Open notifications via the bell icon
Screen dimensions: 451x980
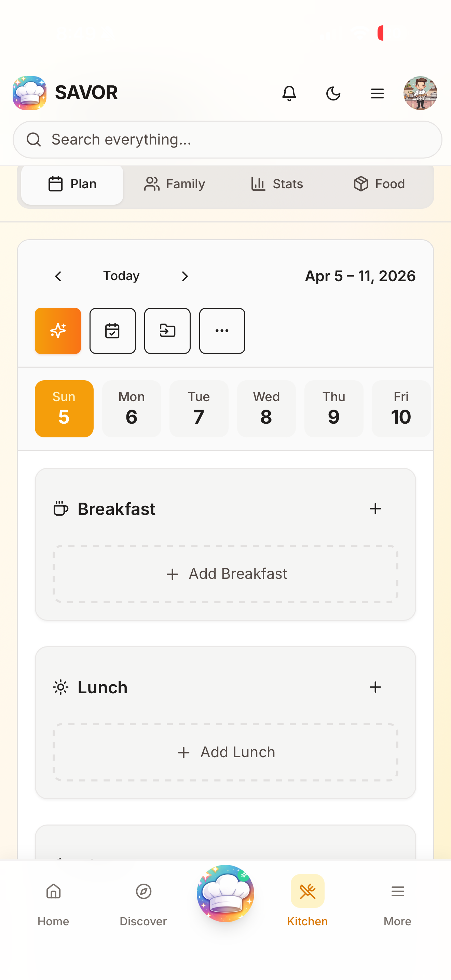(289, 93)
